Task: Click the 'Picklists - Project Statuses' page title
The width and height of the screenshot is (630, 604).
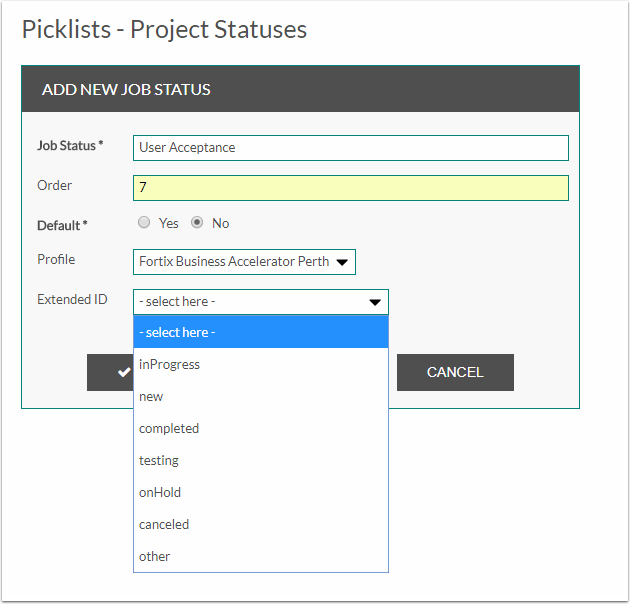Action: [164, 29]
